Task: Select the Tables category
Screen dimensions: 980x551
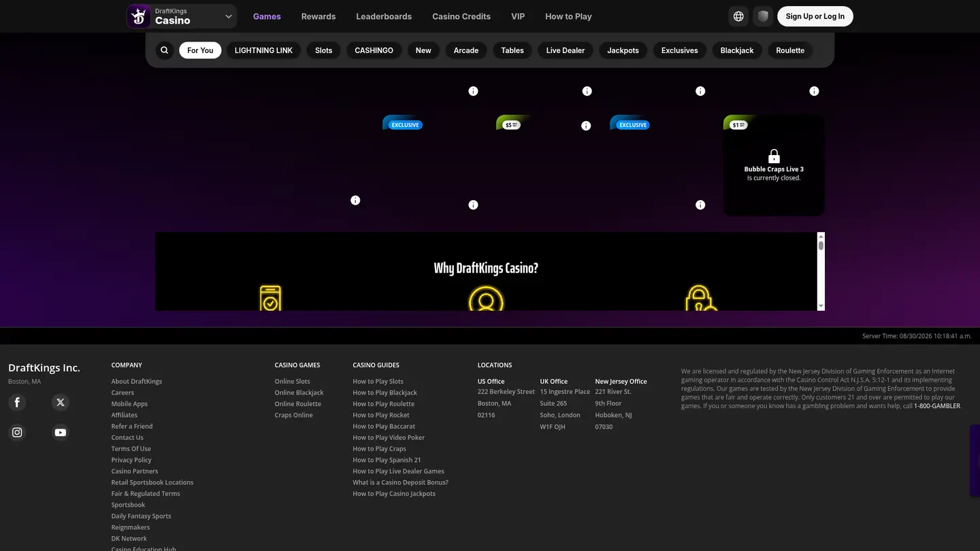Action: (512, 50)
